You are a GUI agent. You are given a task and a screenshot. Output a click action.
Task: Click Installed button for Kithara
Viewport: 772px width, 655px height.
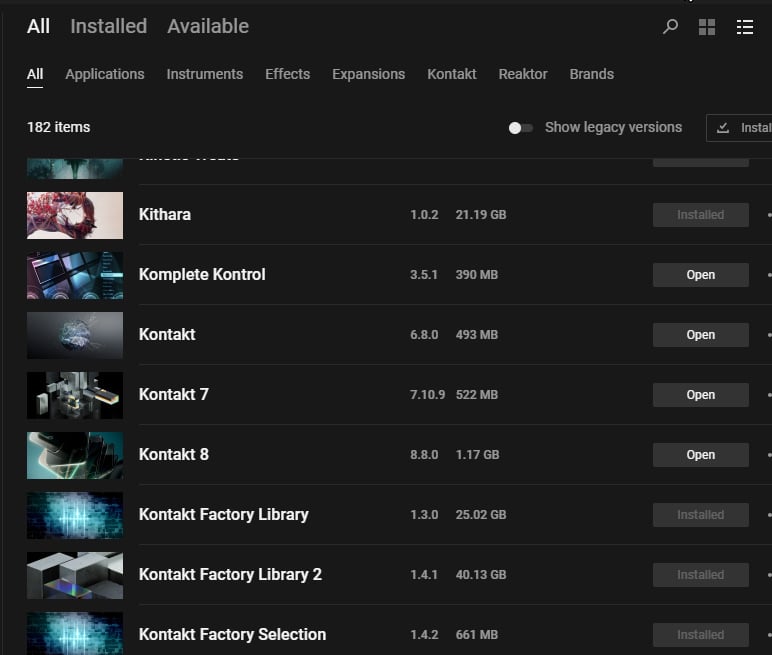(701, 215)
